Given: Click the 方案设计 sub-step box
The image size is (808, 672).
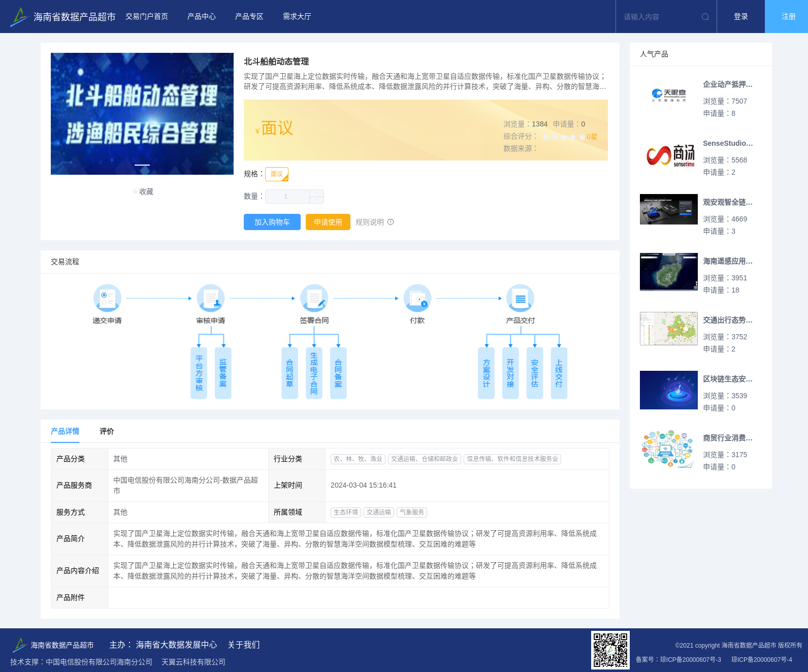Looking at the screenshot, I should coord(486,373).
